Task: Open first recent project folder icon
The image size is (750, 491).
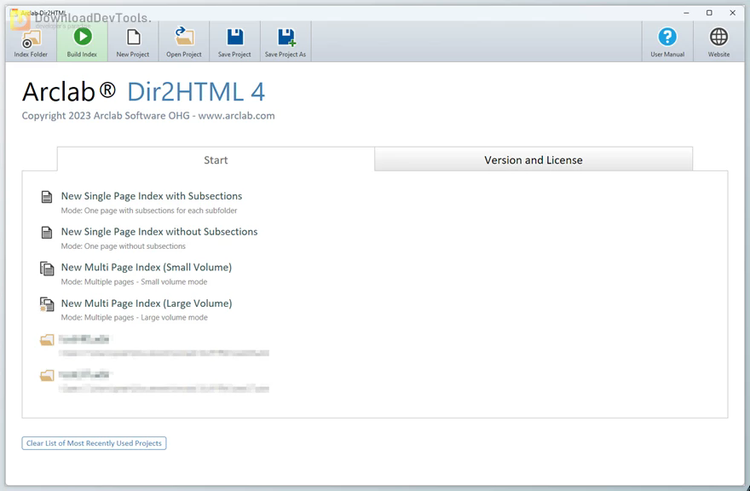Action: [46, 340]
